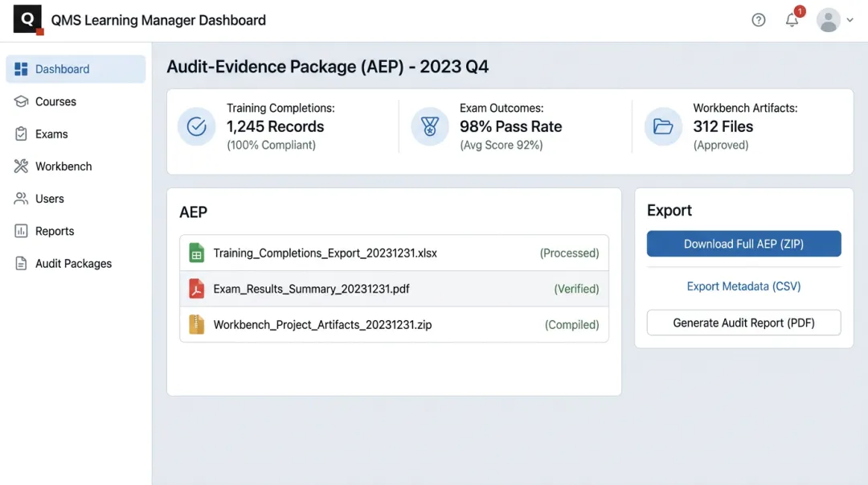
Task: Click the Export panel heading
Action: point(669,210)
